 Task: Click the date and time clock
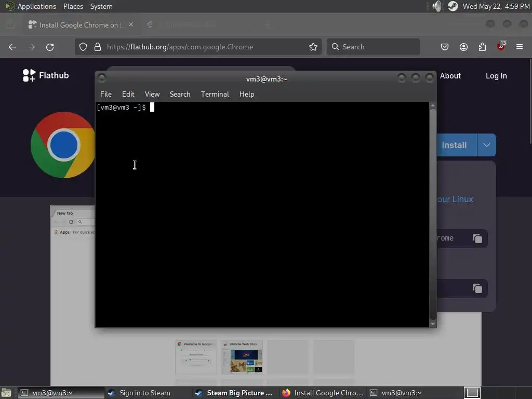tap(496, 6)
